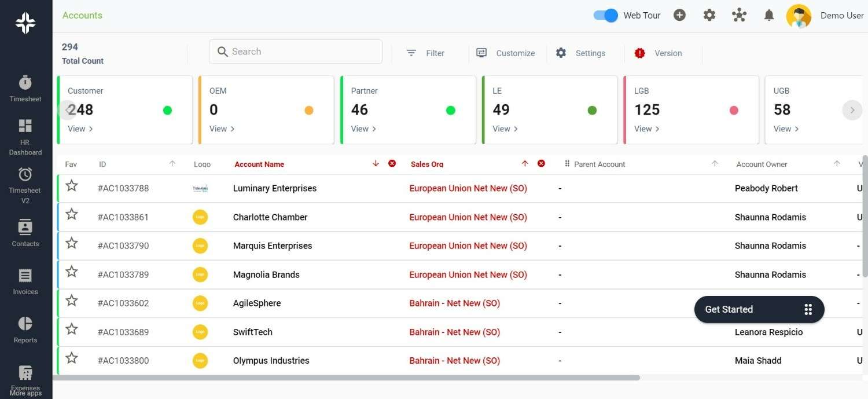Open Invoices from the sidebar
This screenshot has height=399, width=868.
(x=25, y=276)
